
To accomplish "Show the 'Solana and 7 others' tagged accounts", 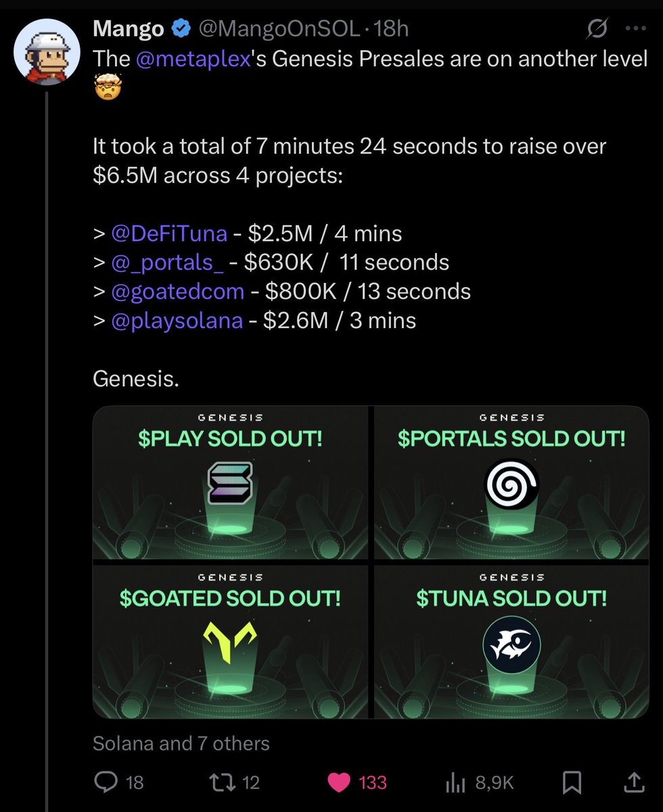I will (181, 744).
